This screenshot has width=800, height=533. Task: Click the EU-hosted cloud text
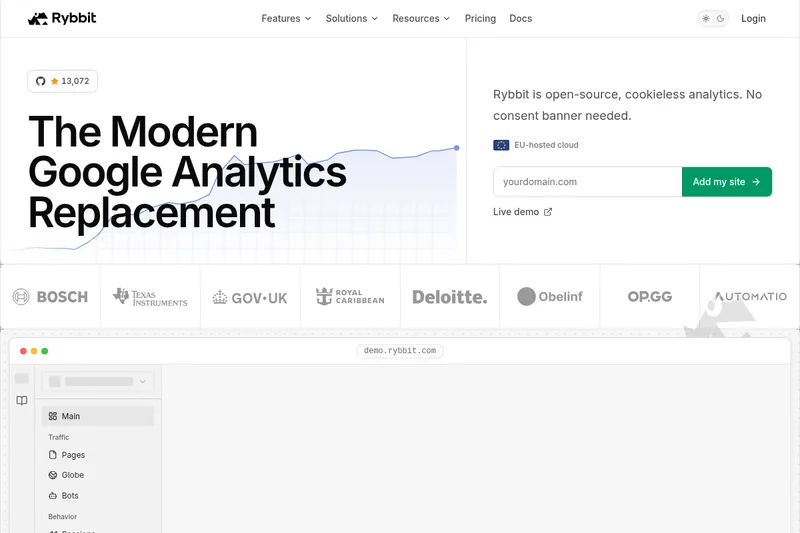546,145
